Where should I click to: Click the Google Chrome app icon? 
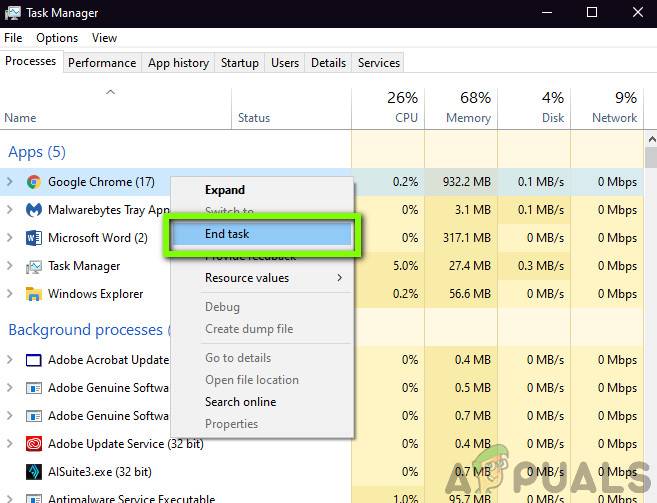(34, 182)
